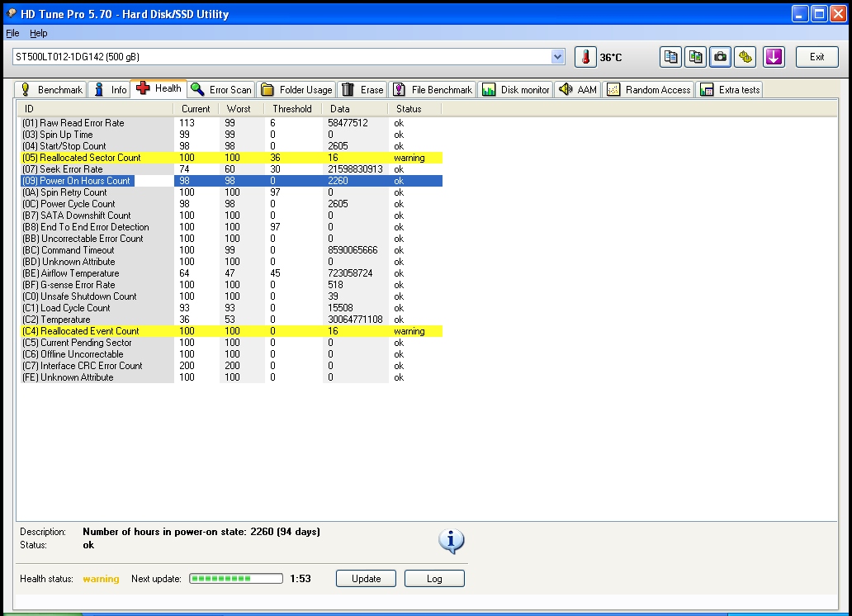The image size is (852, 616).
Task: Open the drive selection dropdown arrow
Action: pyautogui.click(x=557, y=56)
